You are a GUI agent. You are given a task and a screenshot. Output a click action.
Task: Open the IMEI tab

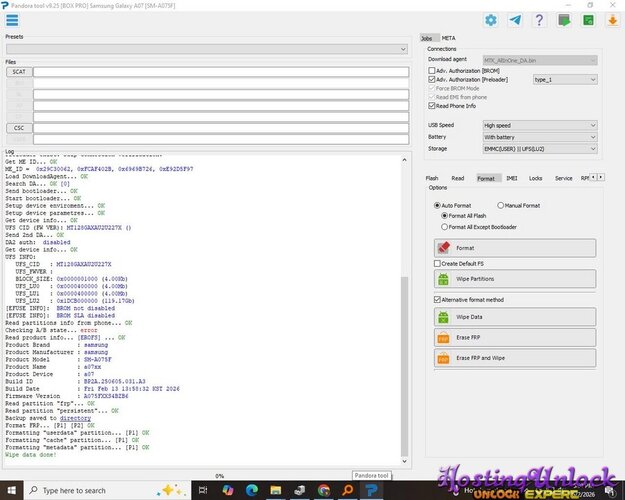512,178
